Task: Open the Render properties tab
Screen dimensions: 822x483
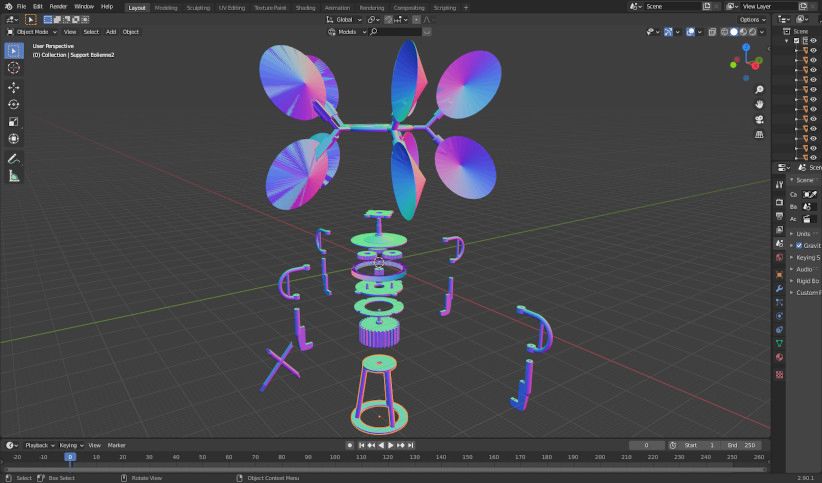Action: pyautogui.click(x=780, y=202)
